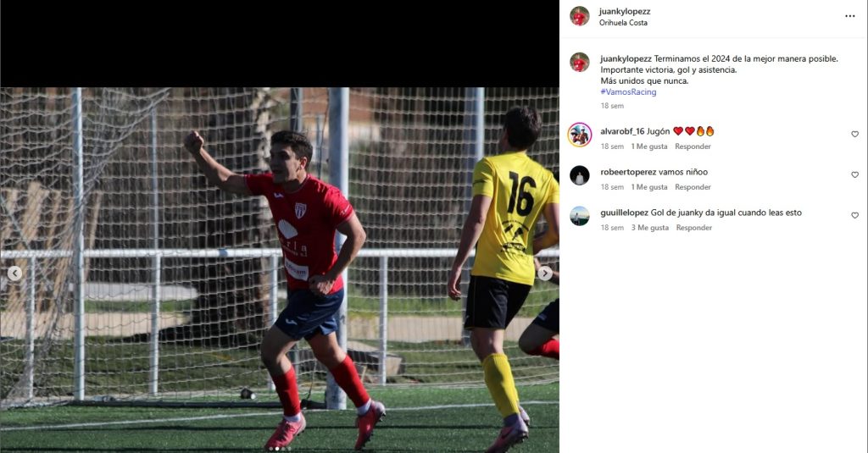Go to the previous photo arrow
Screen dimensions: 868x453
(x=14, y=273)
